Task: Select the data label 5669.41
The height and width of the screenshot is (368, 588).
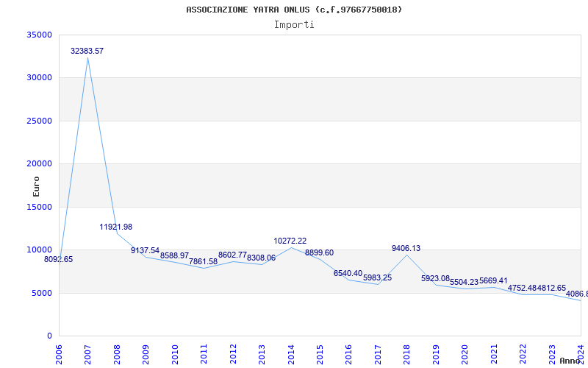Action: point(493,280)
